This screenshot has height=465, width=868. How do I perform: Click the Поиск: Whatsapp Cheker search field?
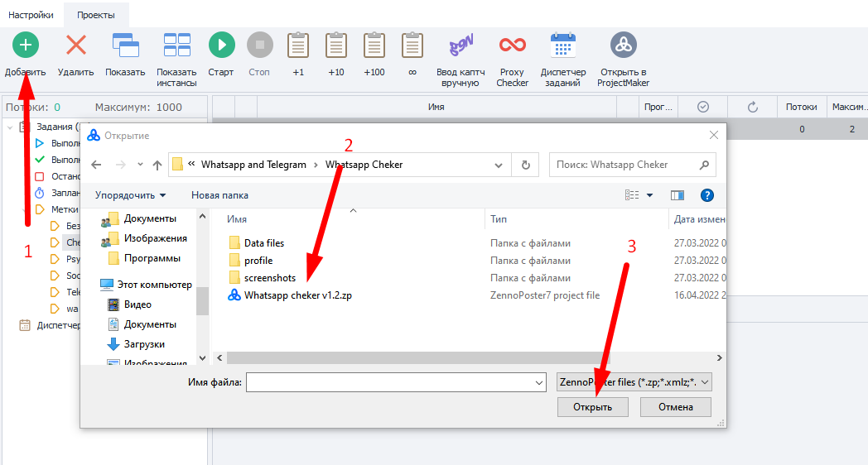pyautogui.click(x=632, y=165)
